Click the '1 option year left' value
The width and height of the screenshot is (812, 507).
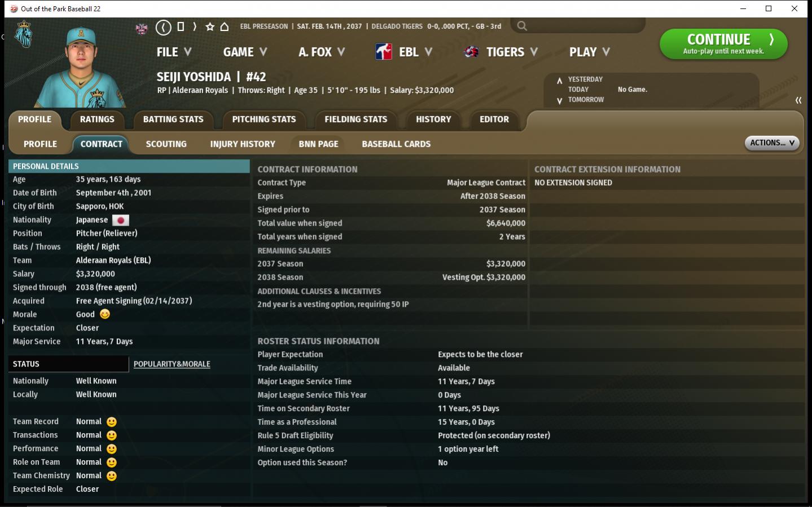(x=468, y=449)
